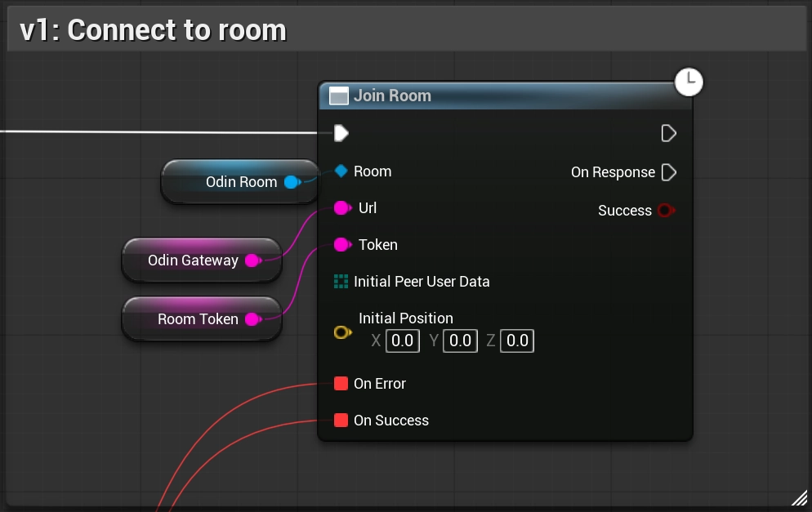This screenshot has width=812, height=512.
Task: Click the On Response exec output pin
Action: point(668,171)
